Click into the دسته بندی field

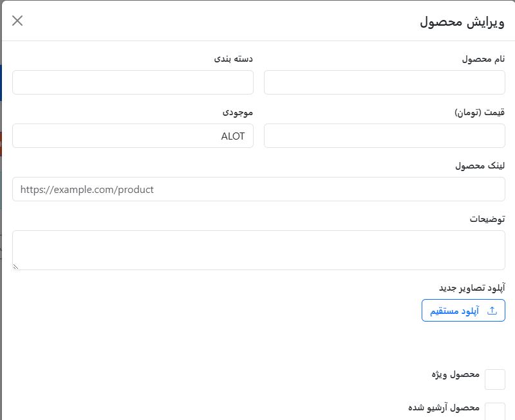[133, 83]
